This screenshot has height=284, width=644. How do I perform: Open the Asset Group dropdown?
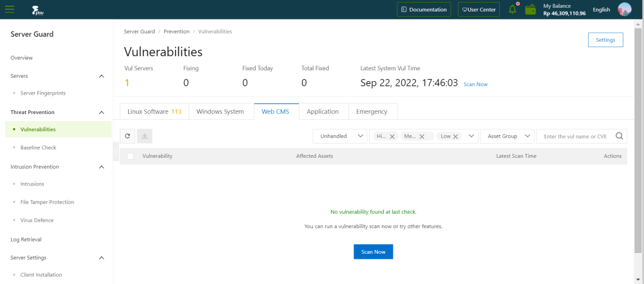tap(507, 136)
